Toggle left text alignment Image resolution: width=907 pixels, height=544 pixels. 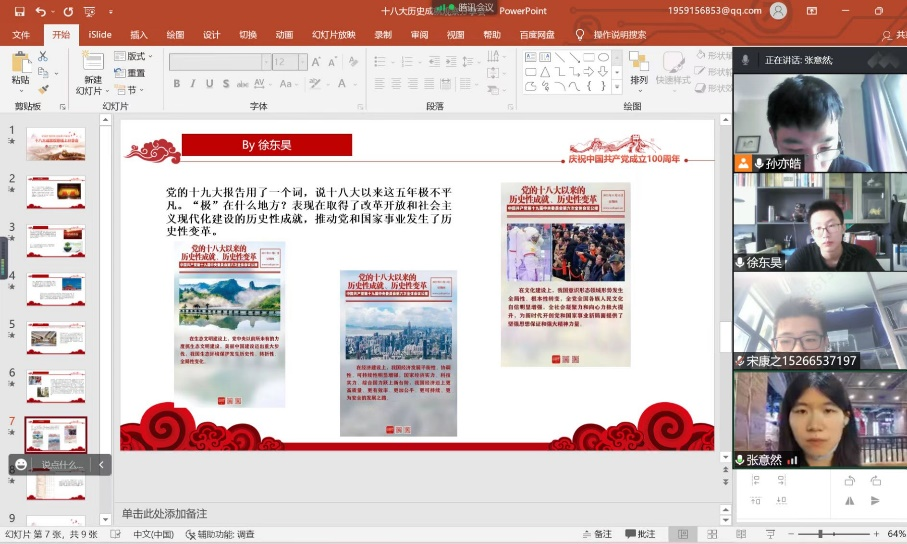[x=379, y=83]
